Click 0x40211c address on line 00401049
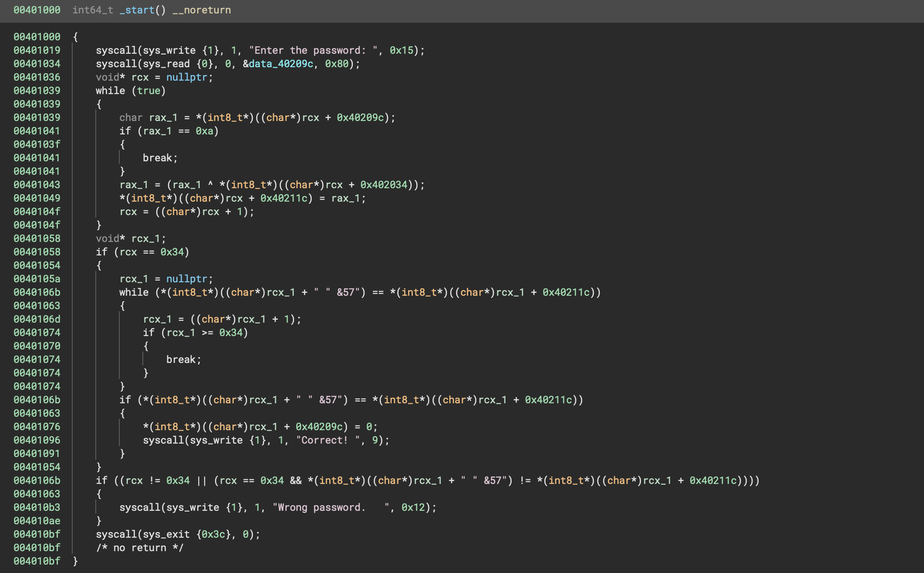The image size is (924, 573). click(284, 198)
